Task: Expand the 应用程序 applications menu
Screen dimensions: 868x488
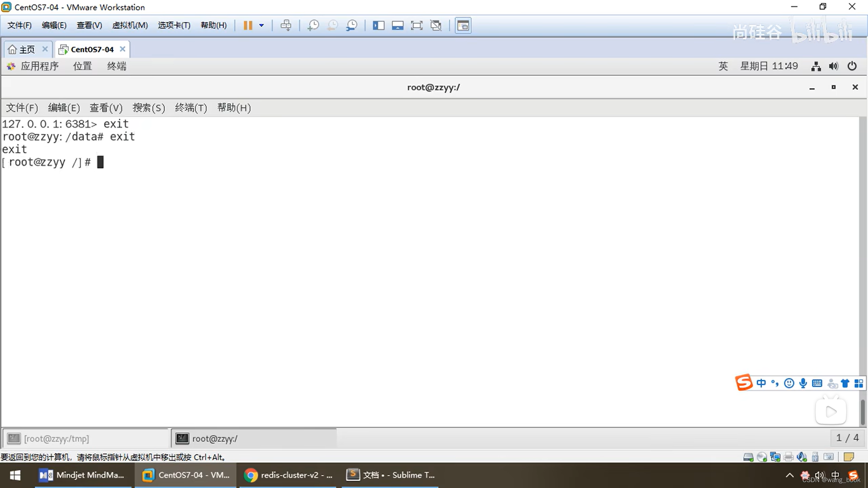Action: (39, 66)
